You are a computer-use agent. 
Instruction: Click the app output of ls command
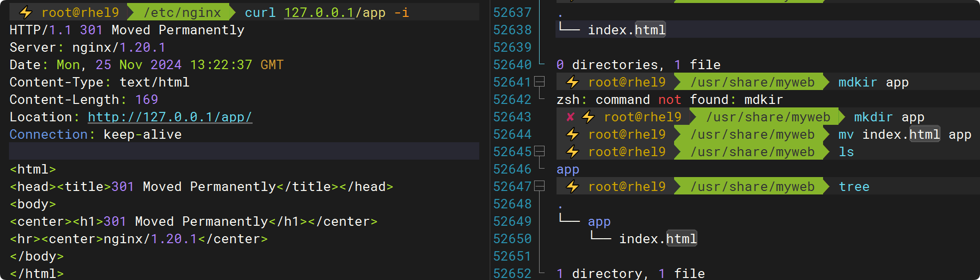pyautogui.click(x=568, y=170)
